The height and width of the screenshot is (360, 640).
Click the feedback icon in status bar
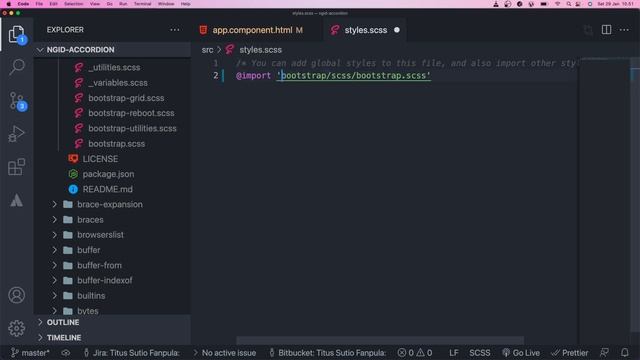point(604,353)
